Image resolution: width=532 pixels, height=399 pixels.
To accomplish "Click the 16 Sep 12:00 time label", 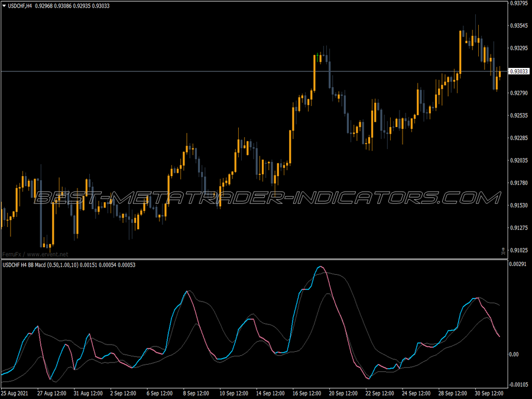I will 307,394.
